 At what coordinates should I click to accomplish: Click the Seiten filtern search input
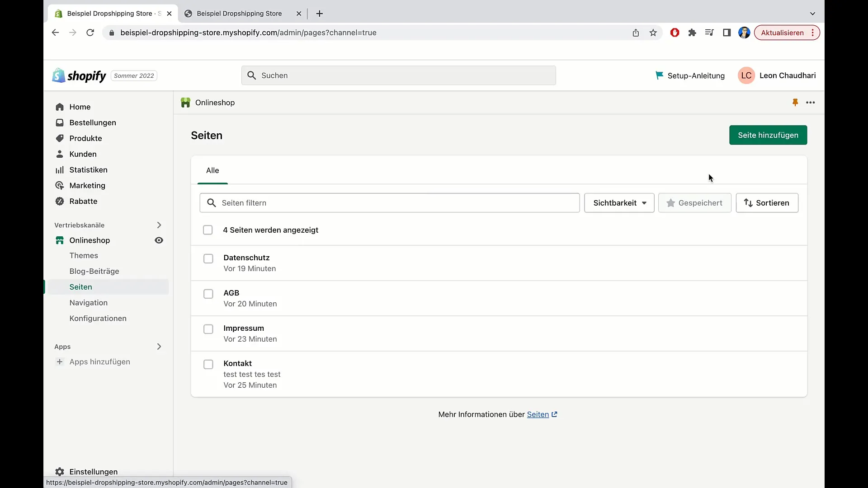[x=389, y=202]
